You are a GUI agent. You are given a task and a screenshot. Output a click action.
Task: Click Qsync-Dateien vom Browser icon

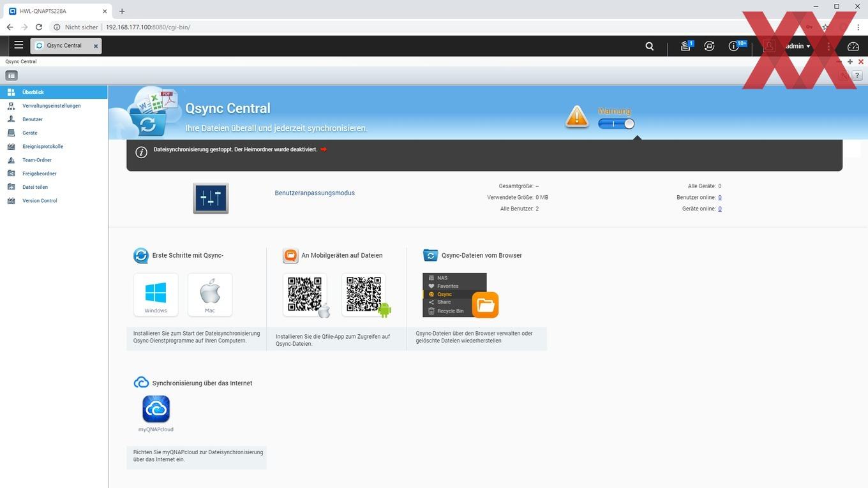[x=430, y=255]
